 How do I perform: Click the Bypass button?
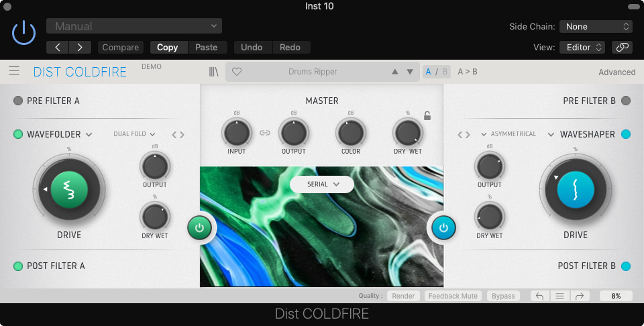coord(503,296)
